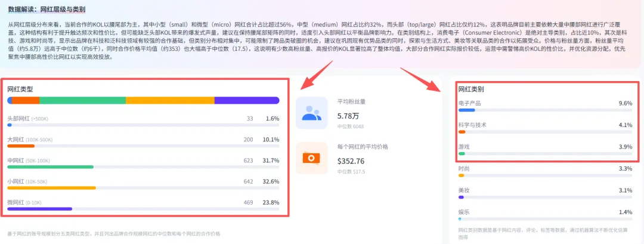
Task: Click the 32.6% percentage value
Action: [271, 181]
